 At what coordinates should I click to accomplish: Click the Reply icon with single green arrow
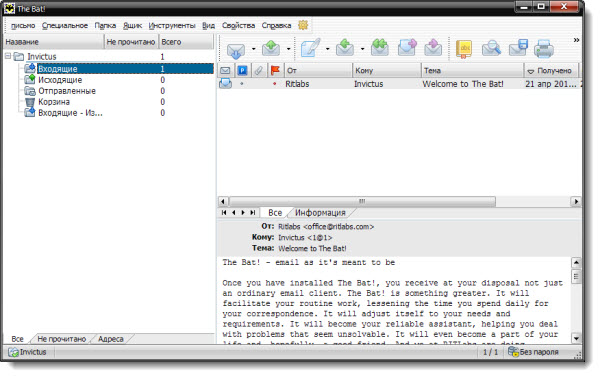[345, 48]
